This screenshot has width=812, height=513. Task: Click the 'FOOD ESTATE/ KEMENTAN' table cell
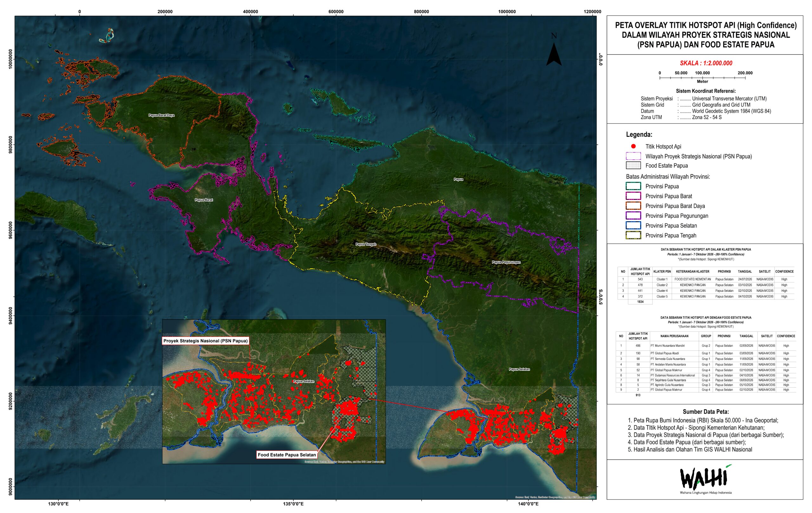tap(693, 279)
